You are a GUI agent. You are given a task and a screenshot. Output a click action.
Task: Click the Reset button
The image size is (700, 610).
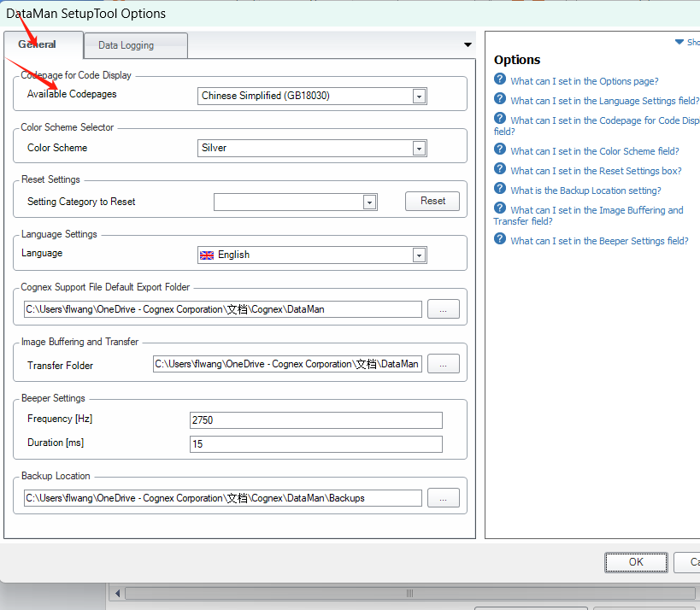(432, 201)
